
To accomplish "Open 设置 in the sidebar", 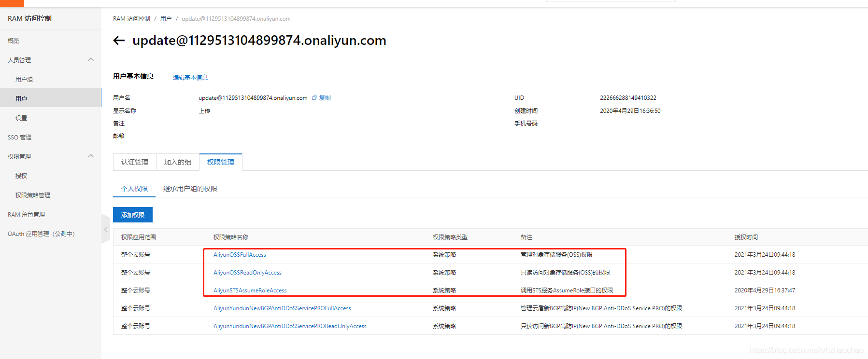I will (21, 118).
